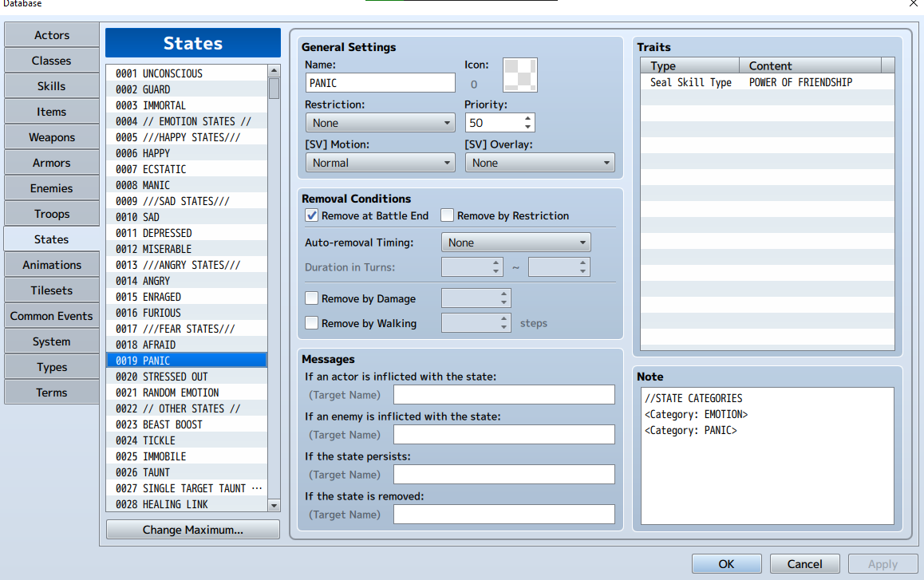Select state 0006 HAPPY
The height and width of the screenshot is (580, 924).
click(x=187, y=153)
